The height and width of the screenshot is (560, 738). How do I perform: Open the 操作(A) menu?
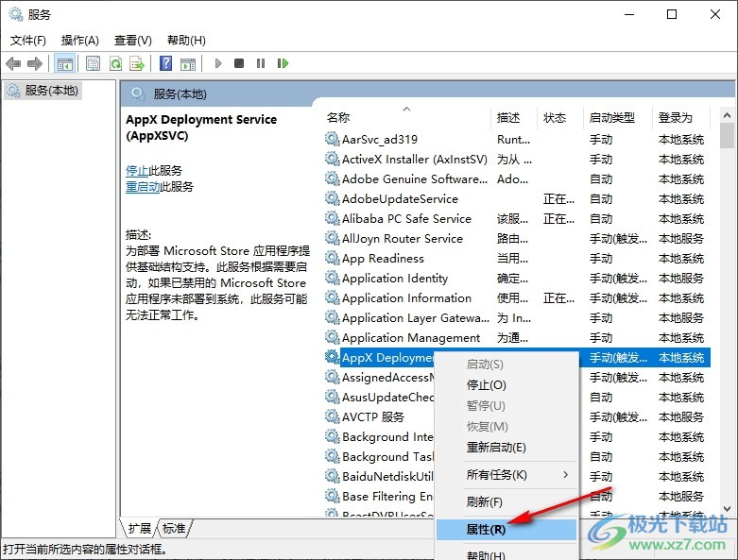[80, 41]
